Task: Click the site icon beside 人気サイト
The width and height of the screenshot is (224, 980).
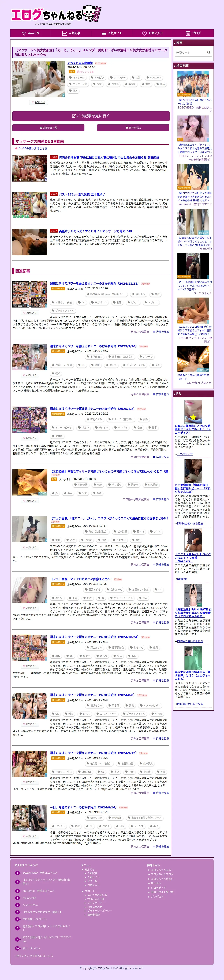Action: coord(104,34)
